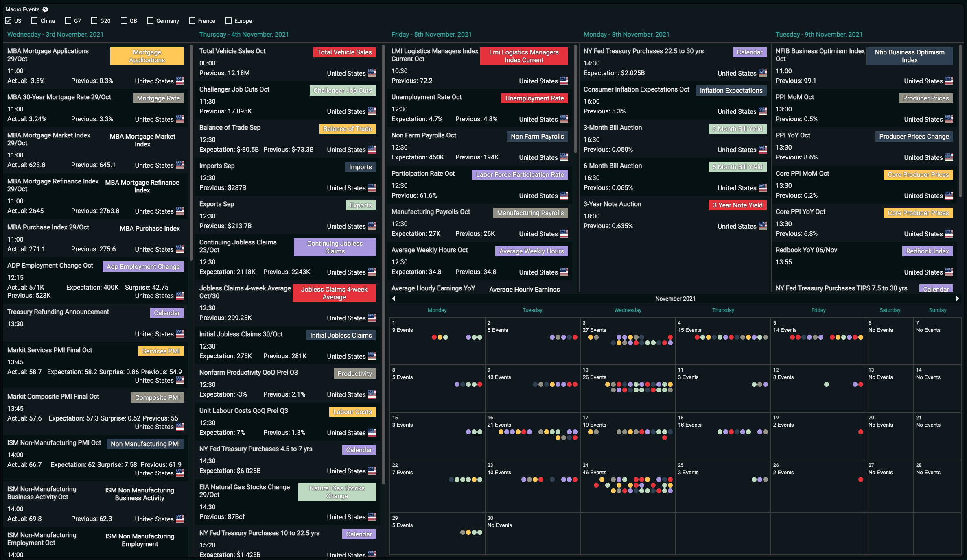Click US flag beside Non Farm Payrolls

(564, 157)
